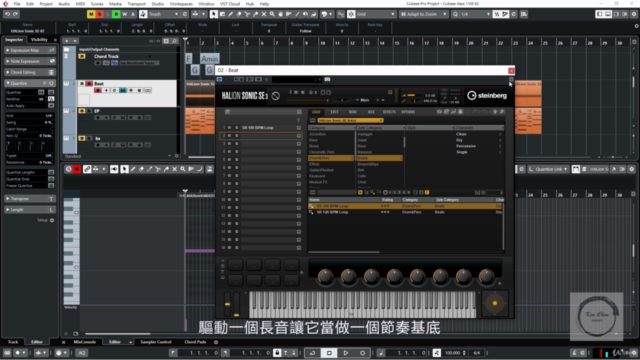Click transport Stop button
This screenshot has height=360, width=640.
click(x=329, y=353)
